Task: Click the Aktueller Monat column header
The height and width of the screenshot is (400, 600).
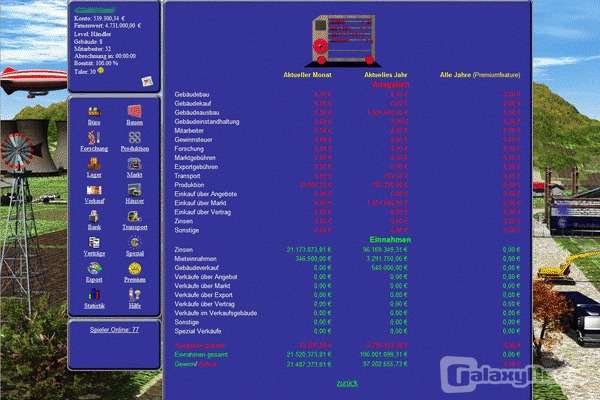Action: coord(307,75)
